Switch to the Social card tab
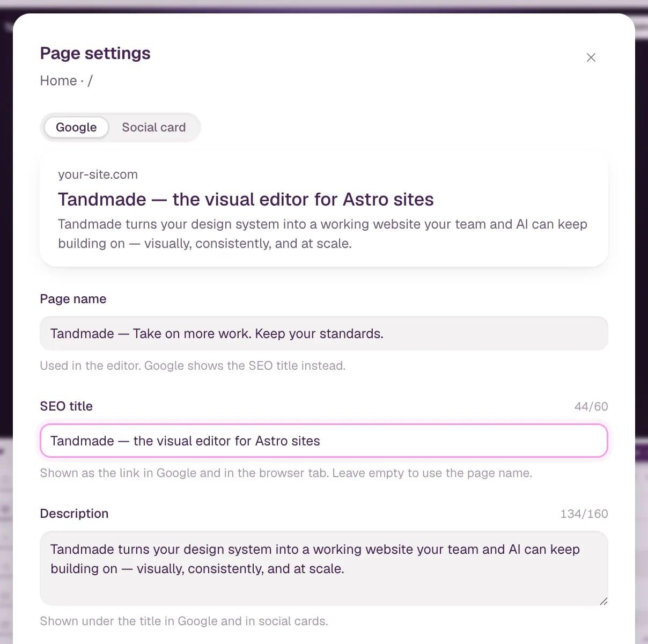The image size is (648, 644). click(154, 127)
